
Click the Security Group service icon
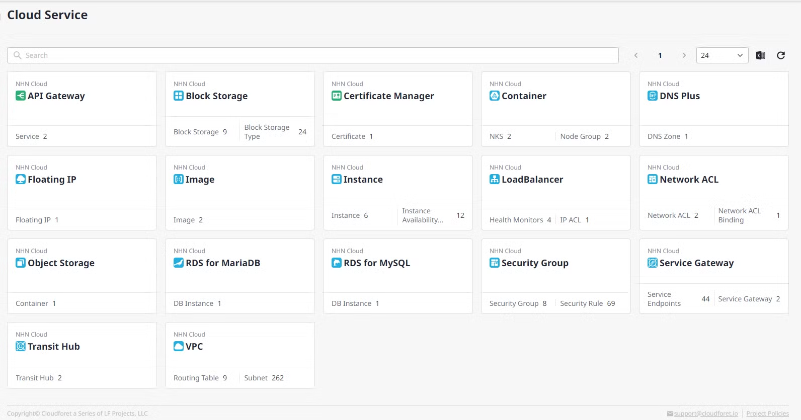tap(494, 263)
